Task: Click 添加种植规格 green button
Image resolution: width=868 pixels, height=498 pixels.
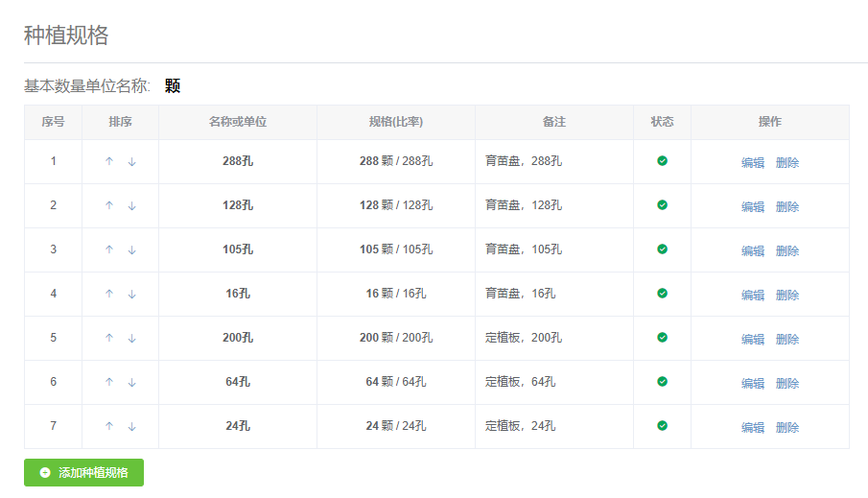Action: coord(83,472)
